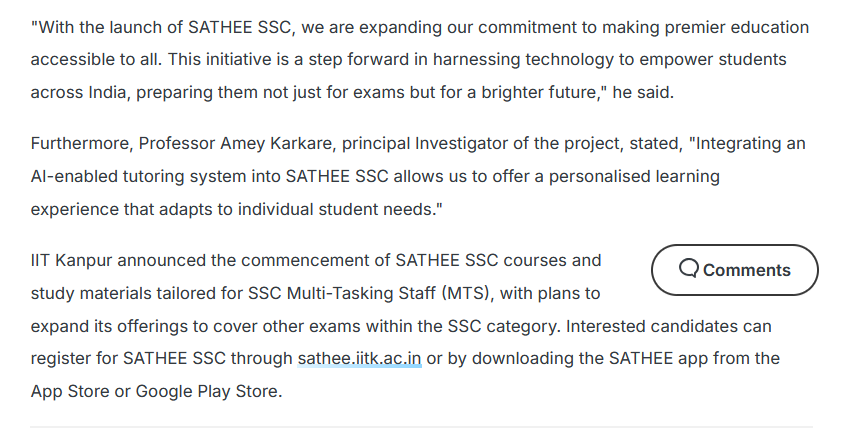Screen dimensions: 844x428
Task: Click the horizontal divider below the article
Action: click(421, 426)
